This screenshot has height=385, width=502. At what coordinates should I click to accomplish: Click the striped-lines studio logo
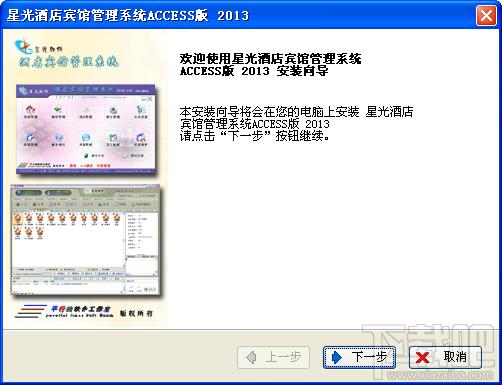click(30, 311)
